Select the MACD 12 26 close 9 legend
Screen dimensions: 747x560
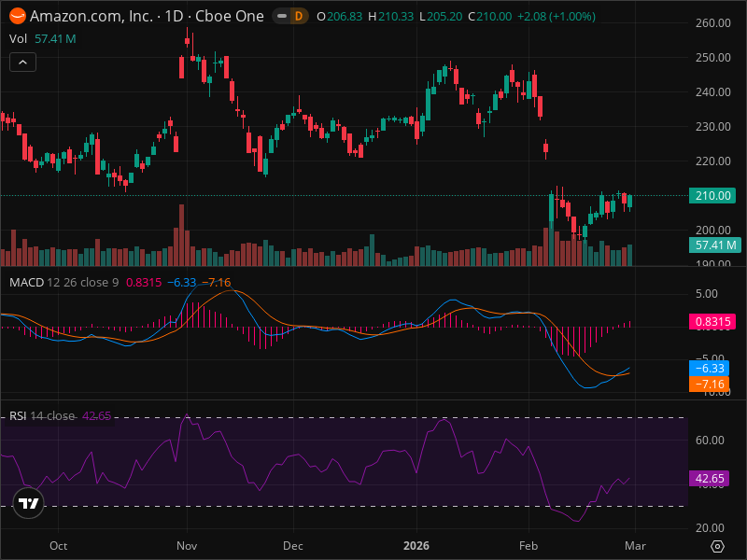click(63, 283)
